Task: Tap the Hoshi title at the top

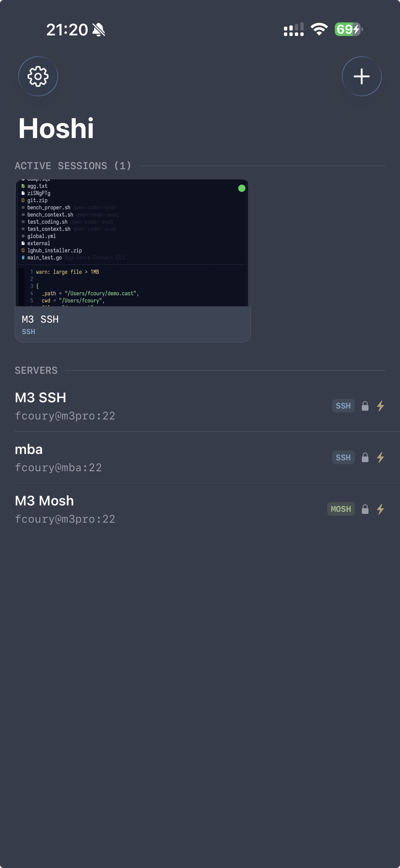Action: click(56, 128)
